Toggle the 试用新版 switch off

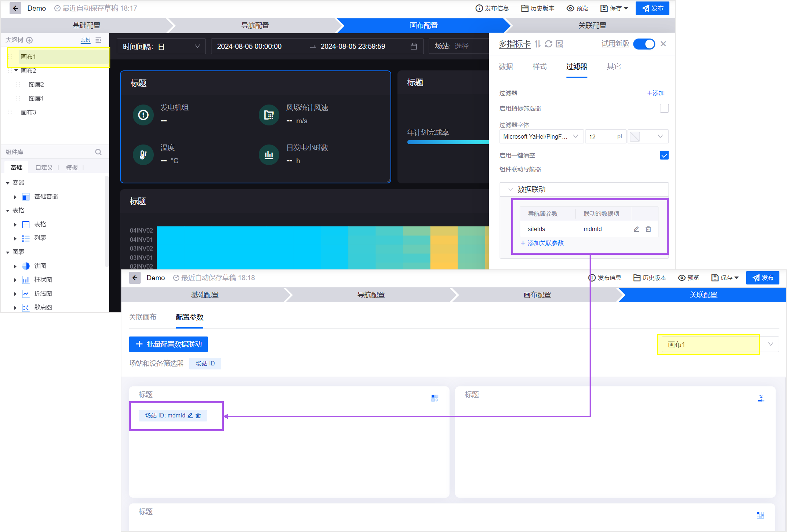[x=644, y=44]
